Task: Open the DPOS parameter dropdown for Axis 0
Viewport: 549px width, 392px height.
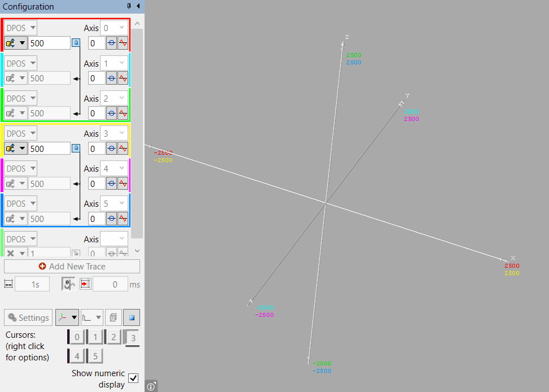Action: point(21,28)
